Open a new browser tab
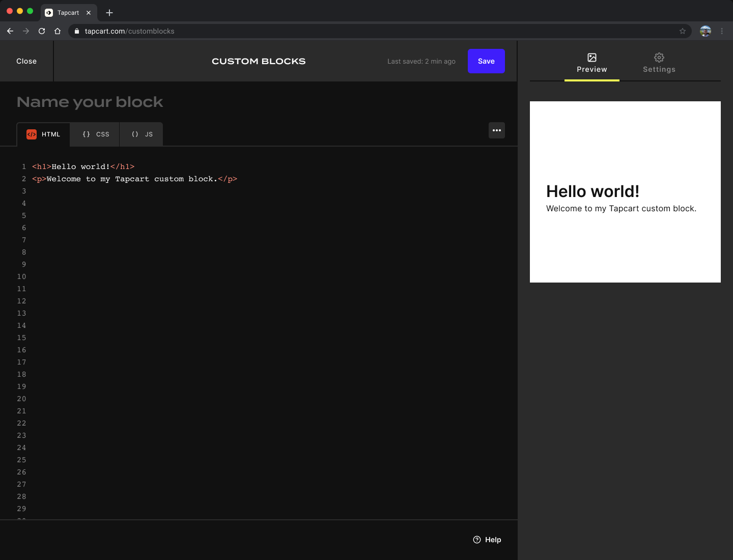733x560 pixels. [109, 13]
